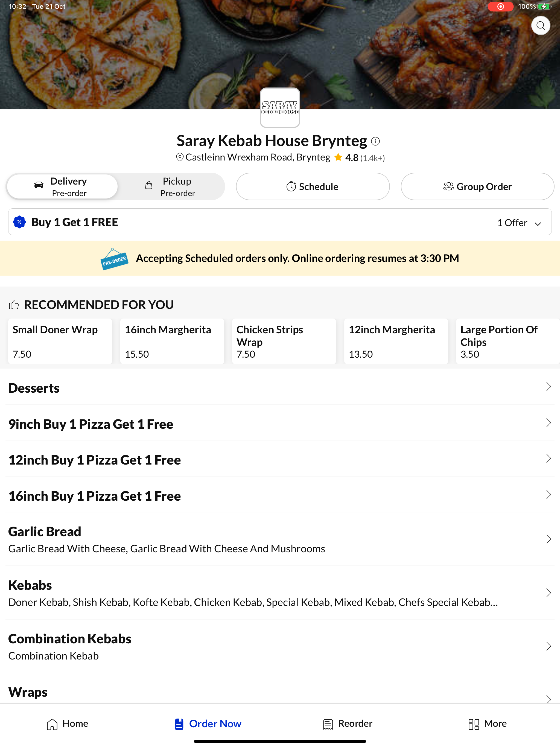Image resolution: width=560 pixels, height=747 pixels.
Task: Select the Small Doner Wrap card
Action: (60, 342)
